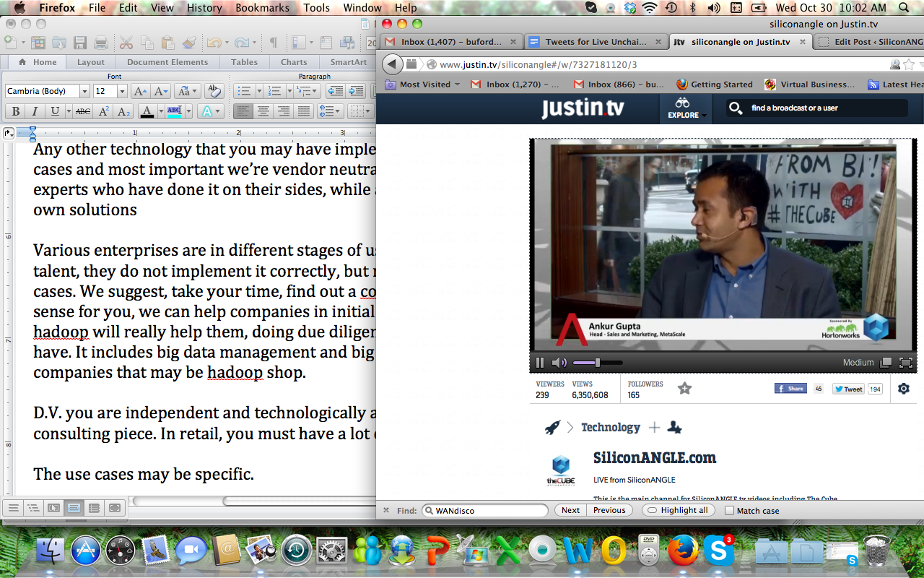Image resolution: width=924 pixels, height=578 pixels.
Task: Open the font color dropdown arrow
Action: click(x=160, y=111)
